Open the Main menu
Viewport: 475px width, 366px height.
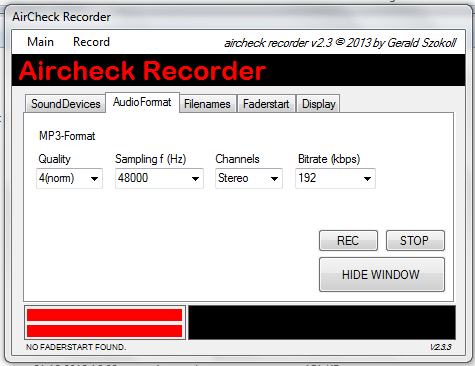click(40, 42)
